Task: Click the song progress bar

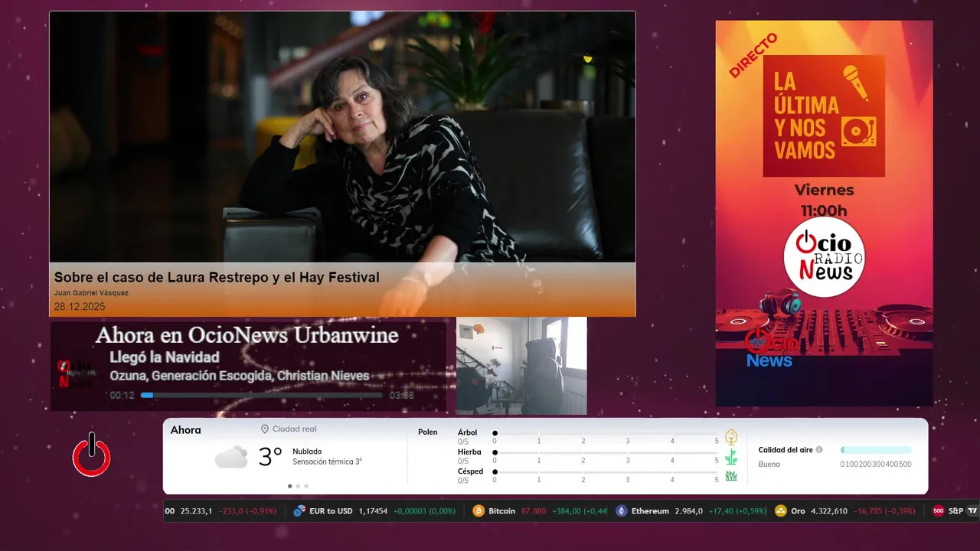Action: click(x=262, y=396)
